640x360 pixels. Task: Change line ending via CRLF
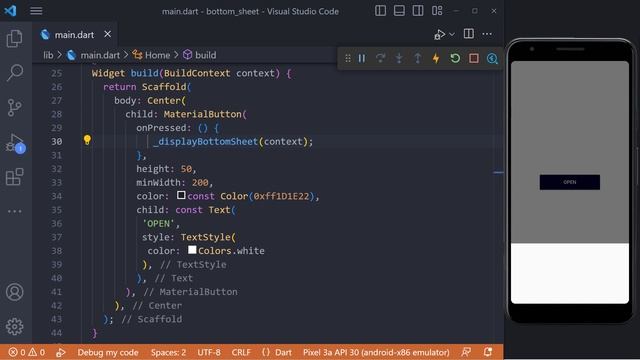241,352
